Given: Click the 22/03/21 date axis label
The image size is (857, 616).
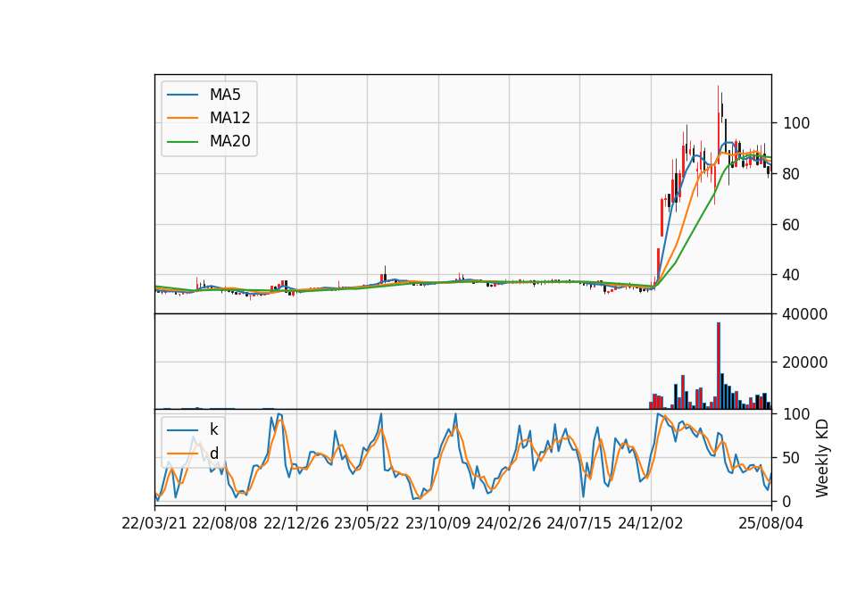Looking at the screenshot, I should point(154,523).
